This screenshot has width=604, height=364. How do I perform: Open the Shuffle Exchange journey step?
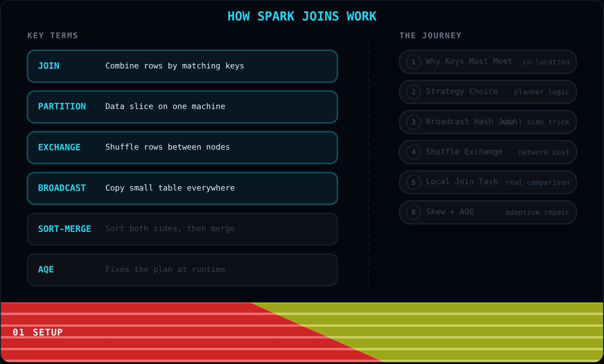coord(488,152)
